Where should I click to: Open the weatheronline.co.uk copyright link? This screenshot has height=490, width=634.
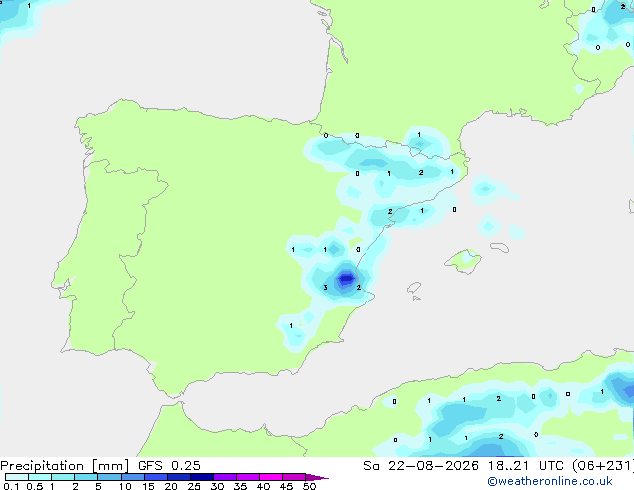tap(550, 481)
